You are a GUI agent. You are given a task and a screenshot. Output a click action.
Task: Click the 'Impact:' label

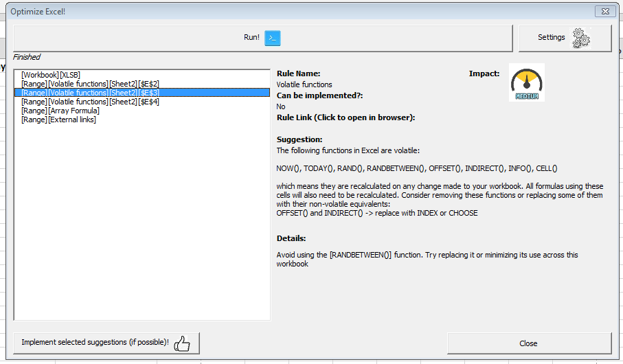[x=484, y=73]
